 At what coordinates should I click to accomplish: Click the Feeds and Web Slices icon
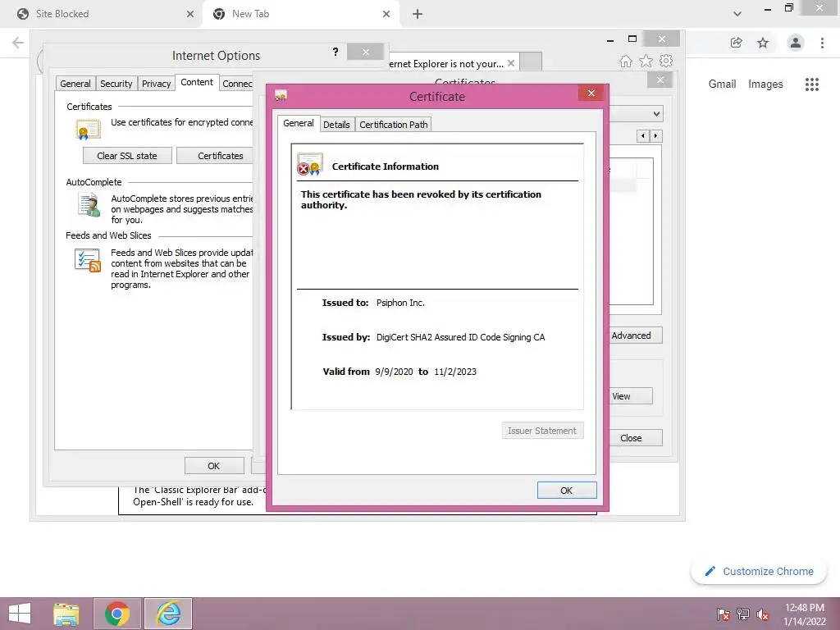[88, 260]
